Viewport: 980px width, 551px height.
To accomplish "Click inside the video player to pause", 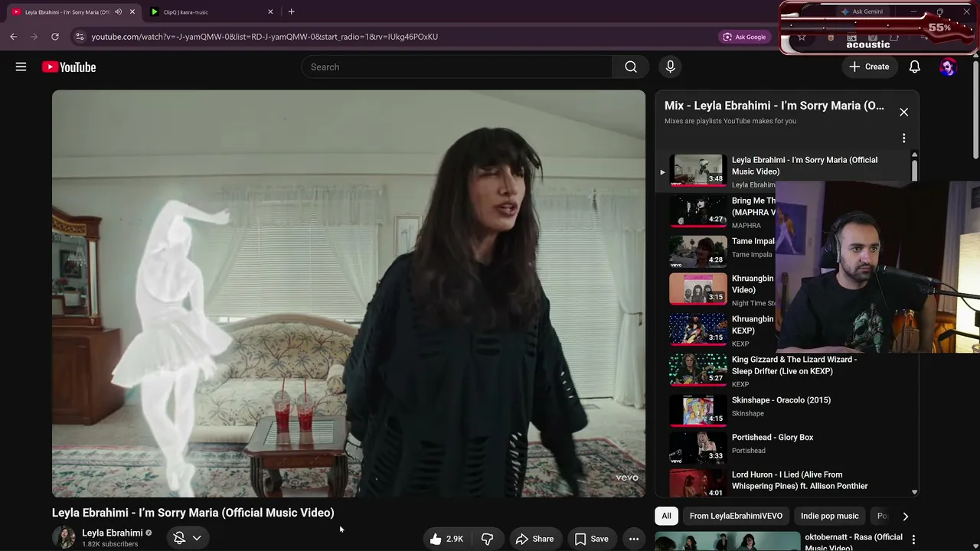I will click(348, 294).
